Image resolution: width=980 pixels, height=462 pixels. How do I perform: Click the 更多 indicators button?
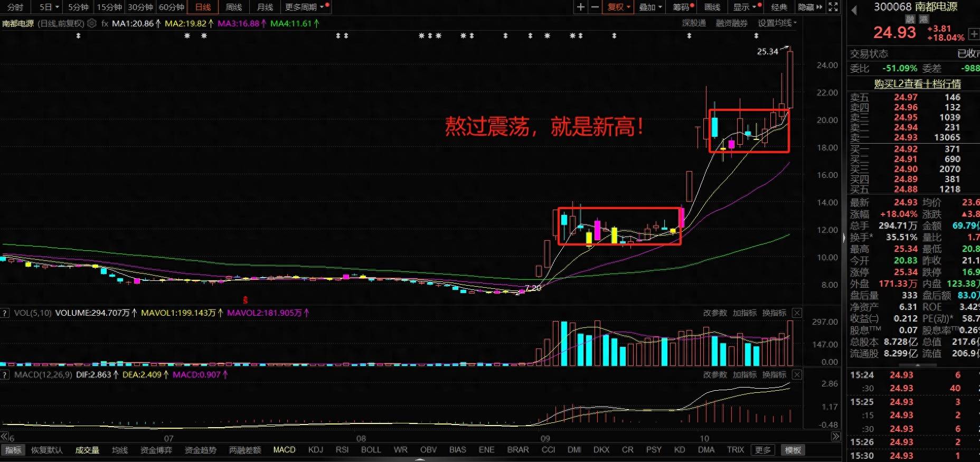pyautogui.click(x=763, y=450)
